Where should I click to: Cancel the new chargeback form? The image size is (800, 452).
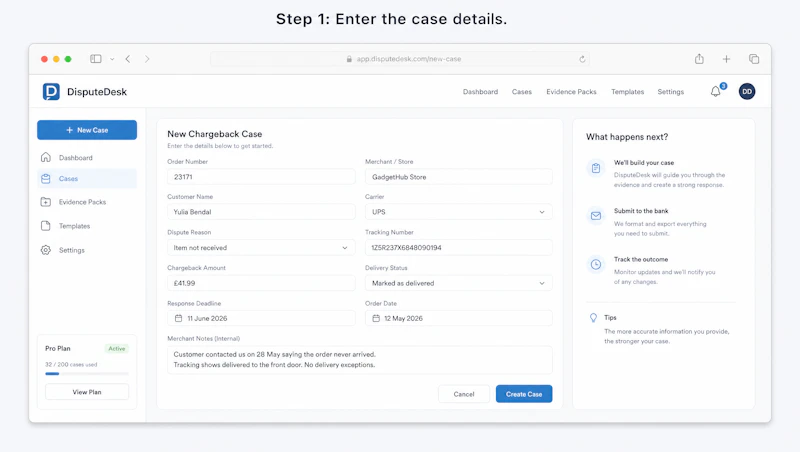[464, 394]
